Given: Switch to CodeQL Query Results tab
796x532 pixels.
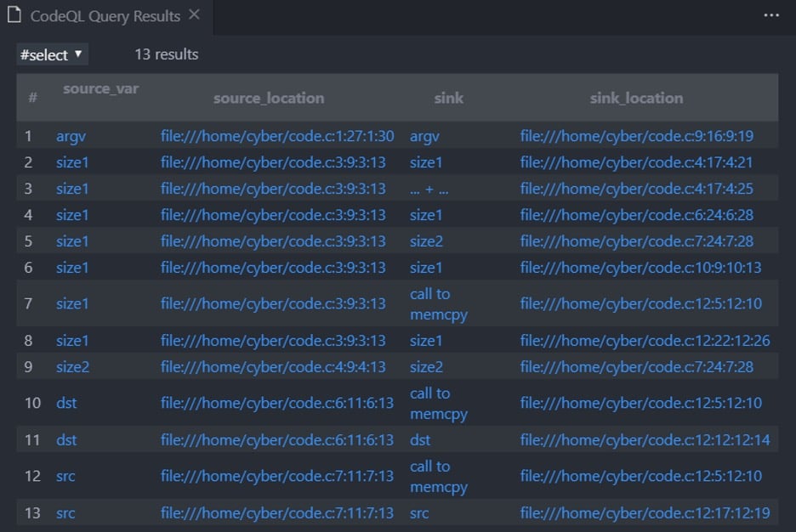Looking at the screenshot, I should click(x=105, y=16).
